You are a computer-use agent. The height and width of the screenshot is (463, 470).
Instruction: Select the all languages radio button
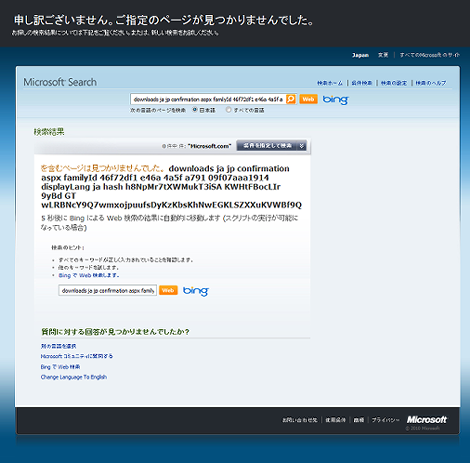click(x=228, y=110)
